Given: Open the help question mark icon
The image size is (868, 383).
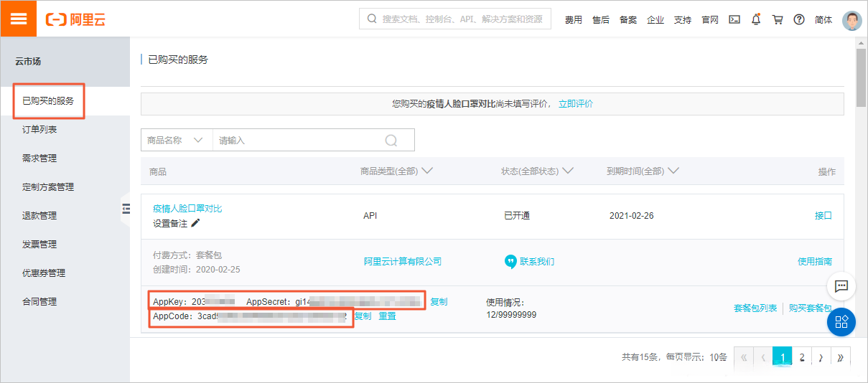Looking at the screenshot, I should pyautogui.click(x=799, y=19).
